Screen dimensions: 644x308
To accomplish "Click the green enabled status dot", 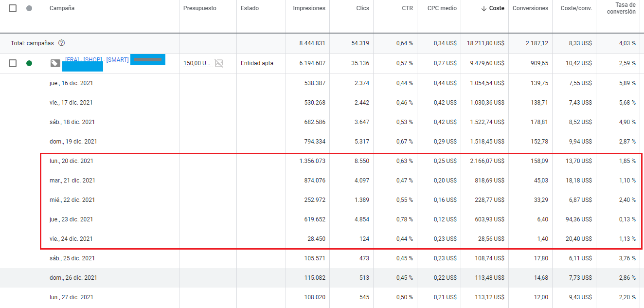I will (x=29, y=63).
